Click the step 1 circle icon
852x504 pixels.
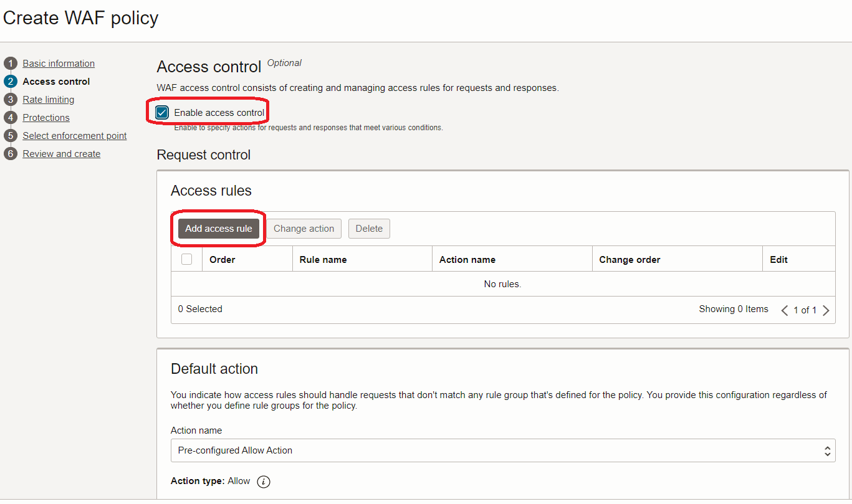11,63
